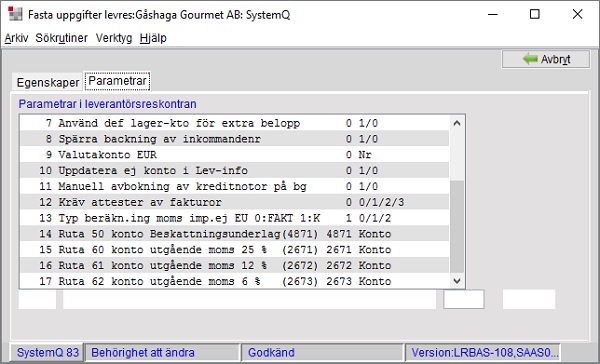Open the Sökrutiner menu

[62, 38]
